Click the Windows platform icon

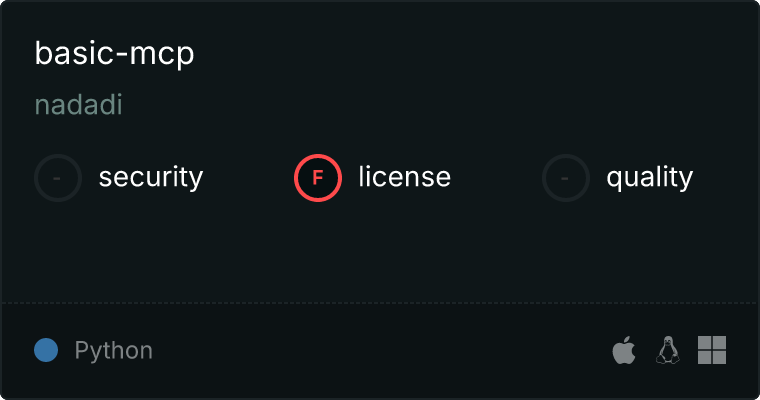coord(712,350)
